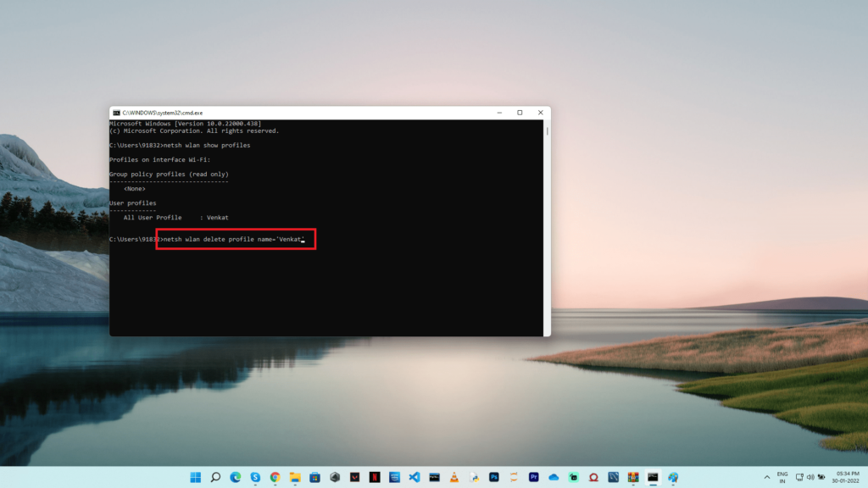Maximize the Command Prompt window
Screen dimensions: 868x488
pyautogui.click(x=520, y=113)
